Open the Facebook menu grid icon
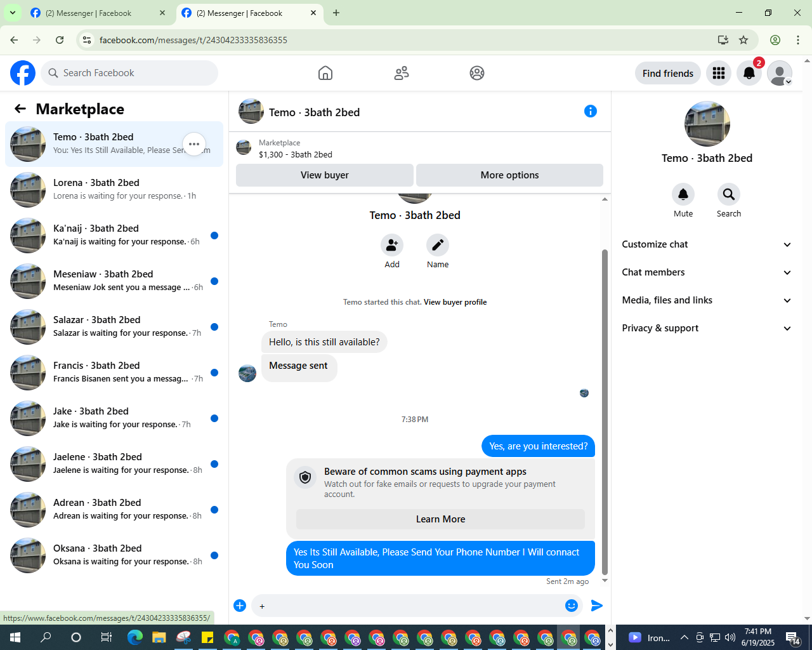 [x=719, y=73]
